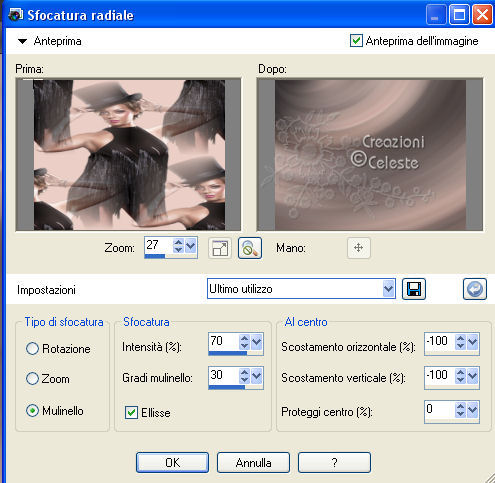Click the OK button
495x483 pixels.
click(172, 462)
